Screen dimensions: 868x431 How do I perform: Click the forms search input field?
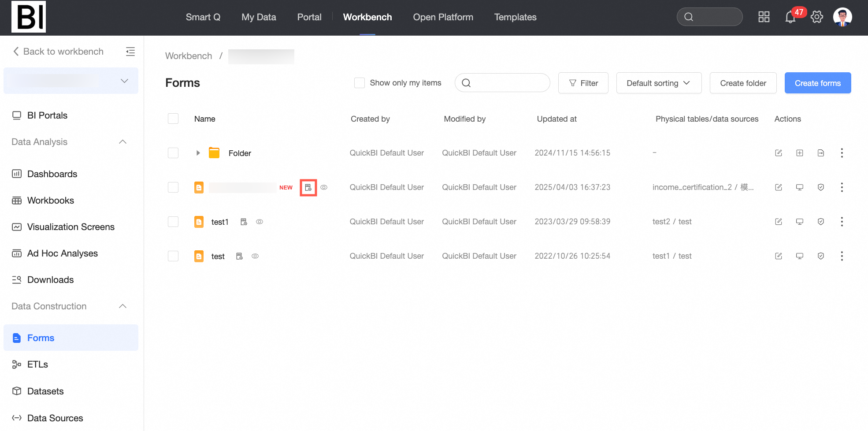point(502,83)
